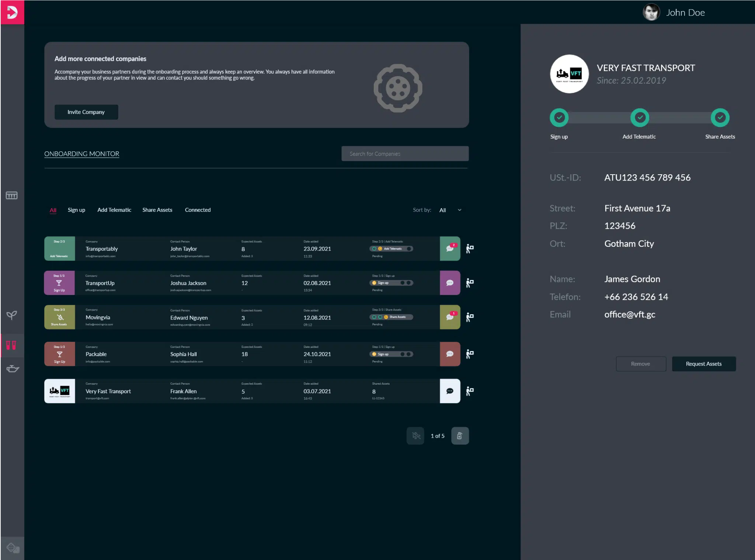Click the Invite Company button
The height and width of the screenshot is (560, 755).
point(86,112)
